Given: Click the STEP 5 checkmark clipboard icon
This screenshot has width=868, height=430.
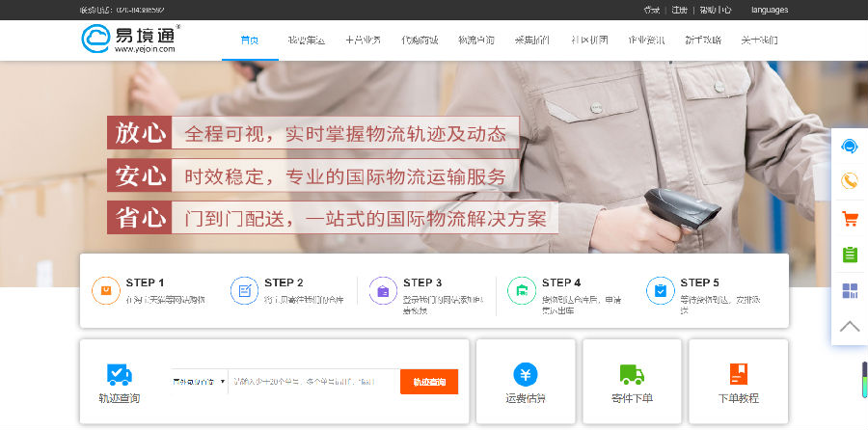Looking at the screenshot, I should (661, 290).
